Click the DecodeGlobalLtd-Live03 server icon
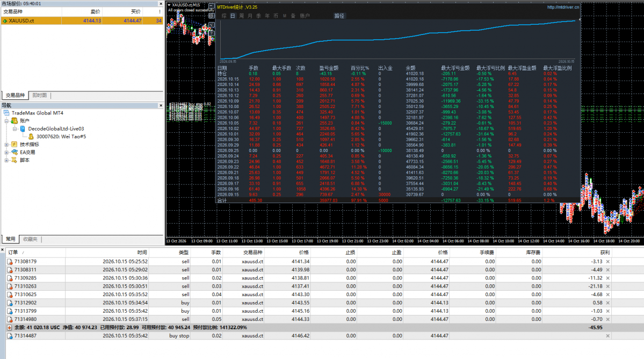Image resolution: width=644 pixels, height=359 pixels. click(x=23, y=128)
